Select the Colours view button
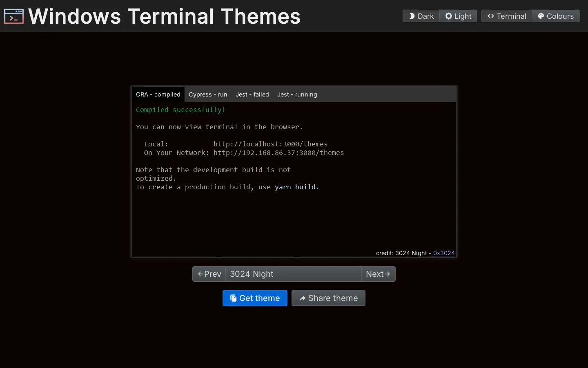 pyautogui.click(x=556, y=16)
